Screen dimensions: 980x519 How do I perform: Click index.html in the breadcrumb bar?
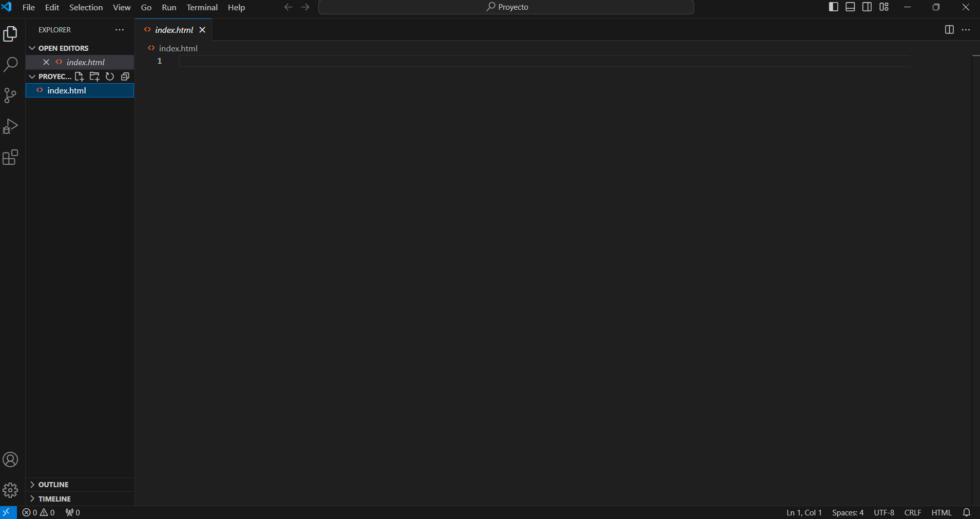pyautogui.click(x=178, y=48)
